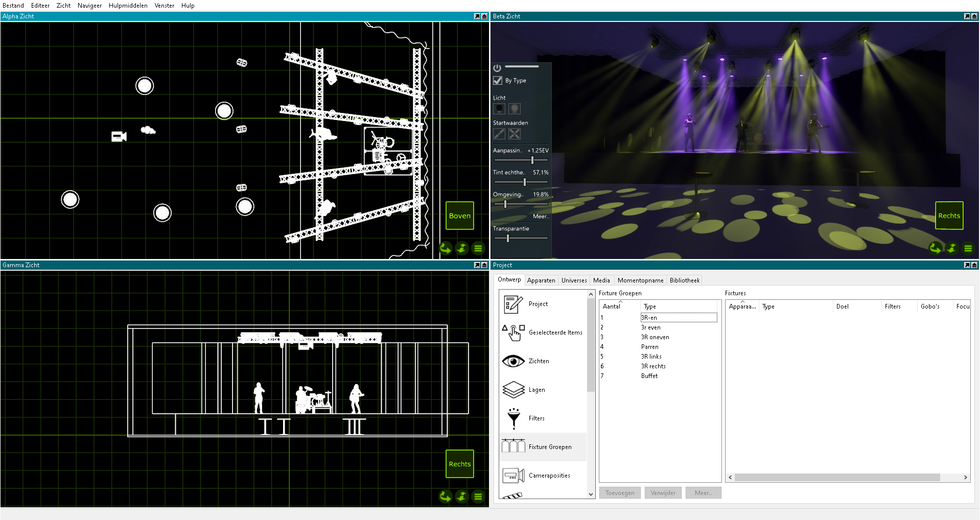This screenshot has height=520, width=980.
Task: Open the Lagen layers icon
Action: click(513, 390)
